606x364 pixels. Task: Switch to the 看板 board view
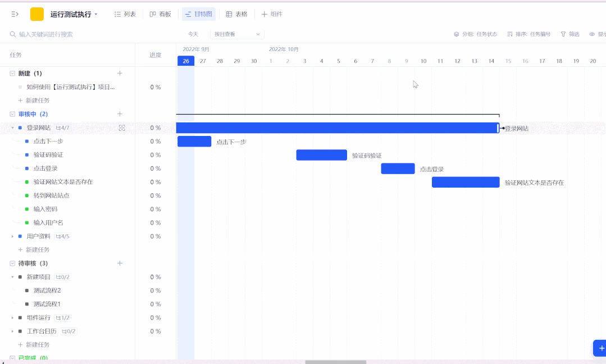[161, 13]
